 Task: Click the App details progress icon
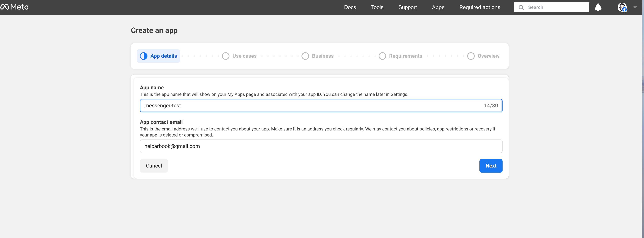(x=144, y=56)
